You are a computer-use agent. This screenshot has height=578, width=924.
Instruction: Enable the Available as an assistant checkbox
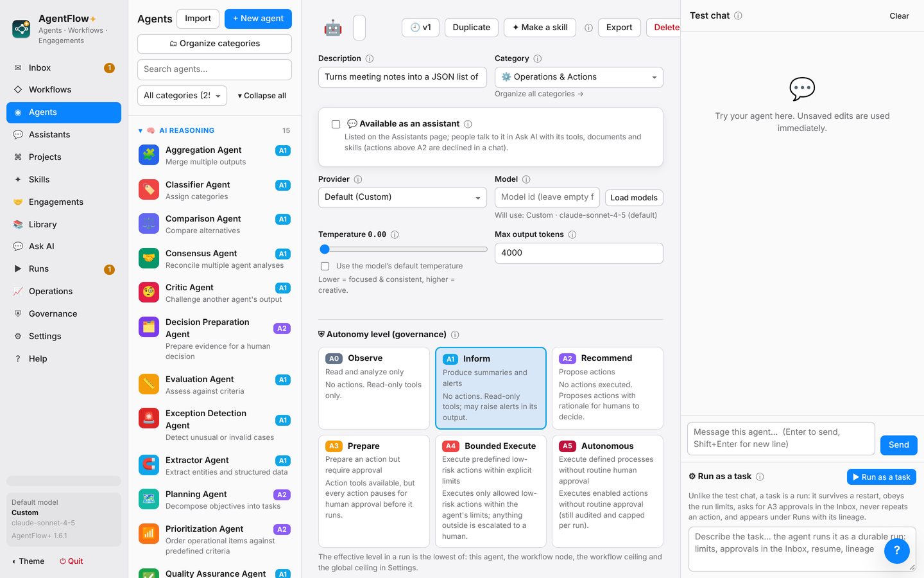(336, 124)
